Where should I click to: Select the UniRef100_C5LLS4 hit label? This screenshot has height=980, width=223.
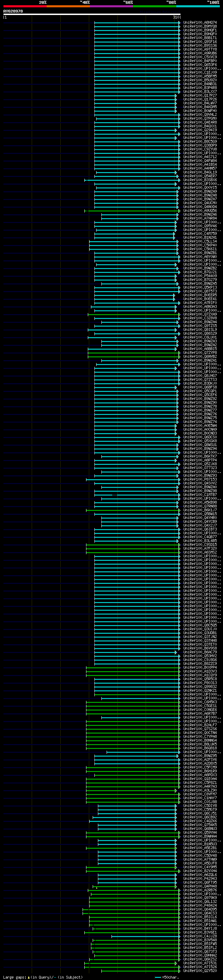click(x=200, y=241)
